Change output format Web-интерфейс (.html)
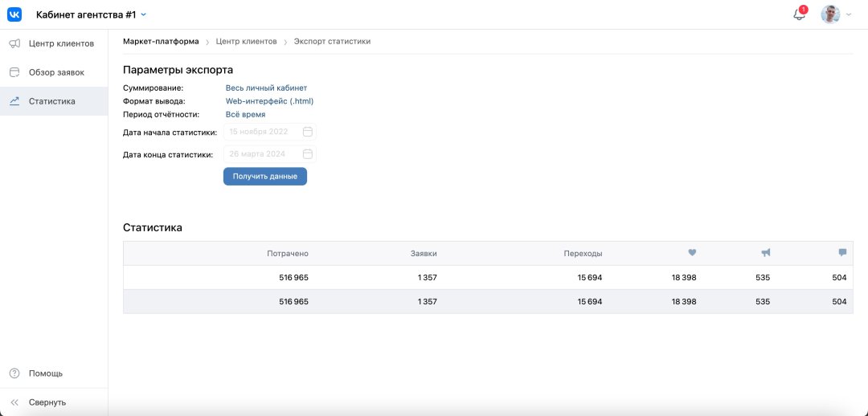 [x=269, y=101]
